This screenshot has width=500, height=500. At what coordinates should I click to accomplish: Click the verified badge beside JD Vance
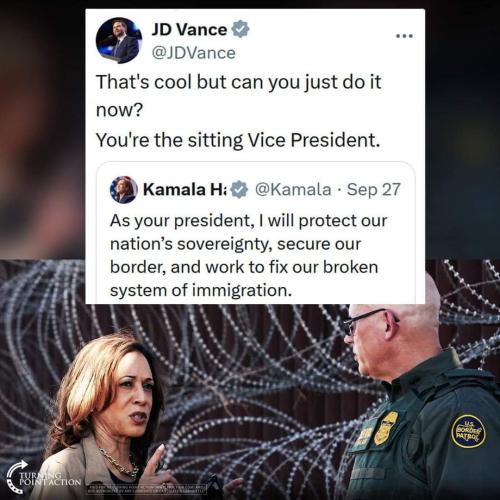pos(240,29)
